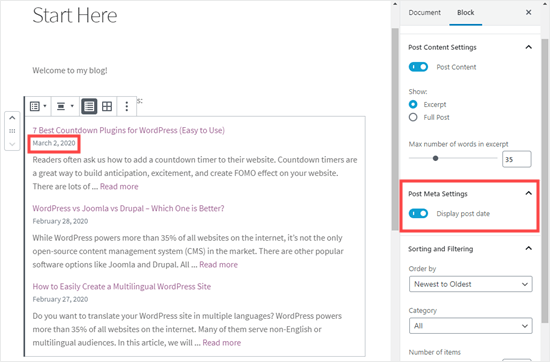
Task: Move block up with the arrow
Action: [12, 118]
